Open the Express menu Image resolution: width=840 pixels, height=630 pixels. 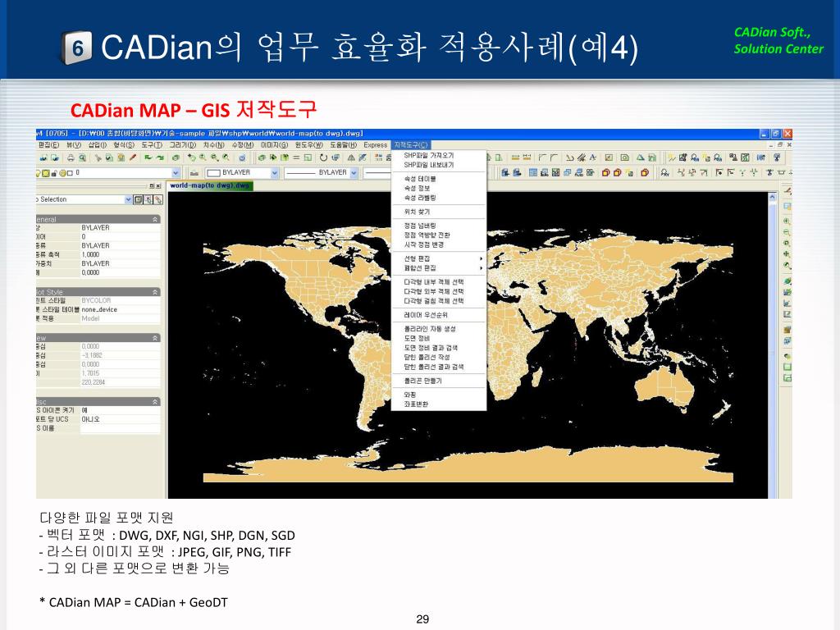coord(375,144)
